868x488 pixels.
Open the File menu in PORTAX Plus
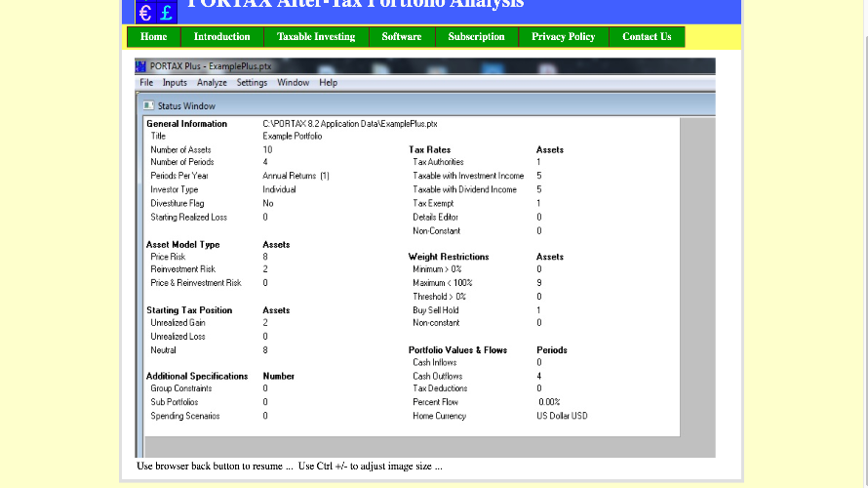[146, 83]
